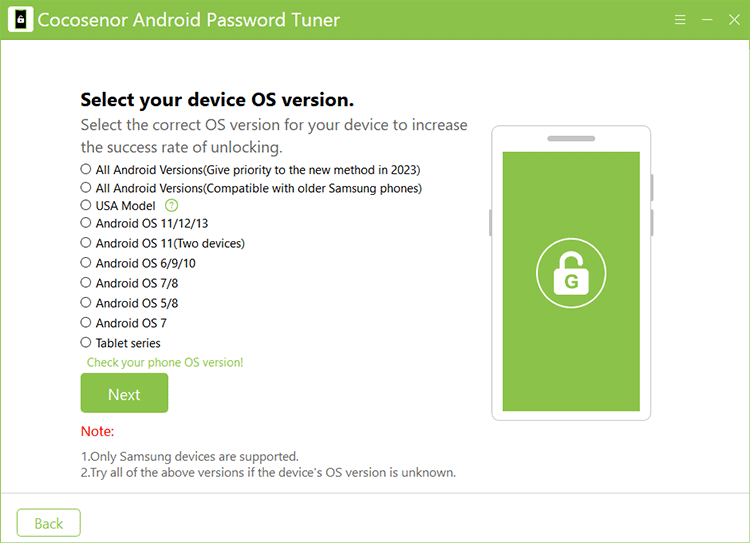
Task: Open the hamburger menu in title bar
Action: (x=681, y=20)
